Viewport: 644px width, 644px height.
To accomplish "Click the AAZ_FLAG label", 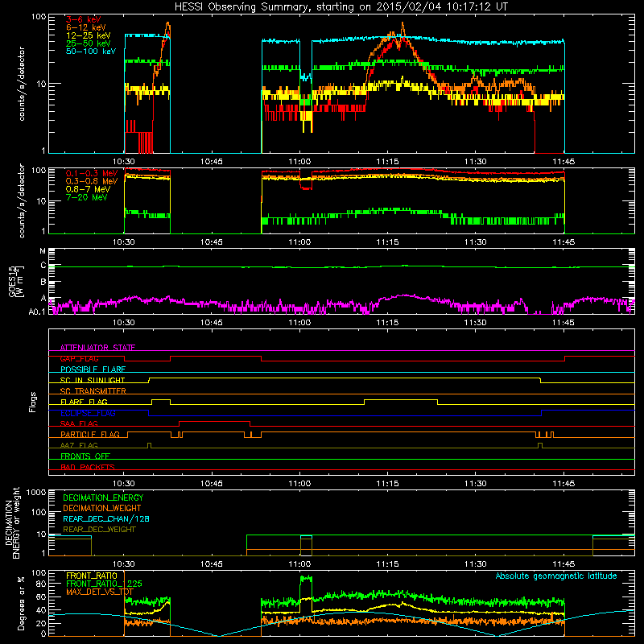I will tap(79, 445).
